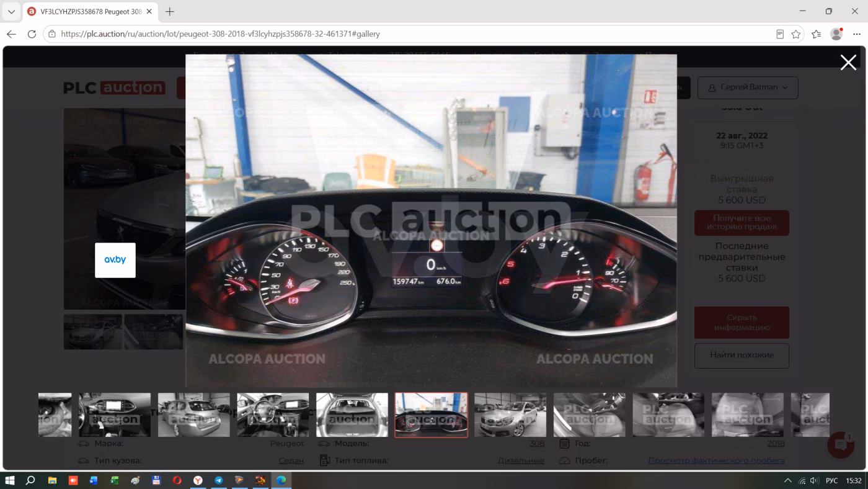Switch to Microsoft Edge on the taskbar

(281, 480)
